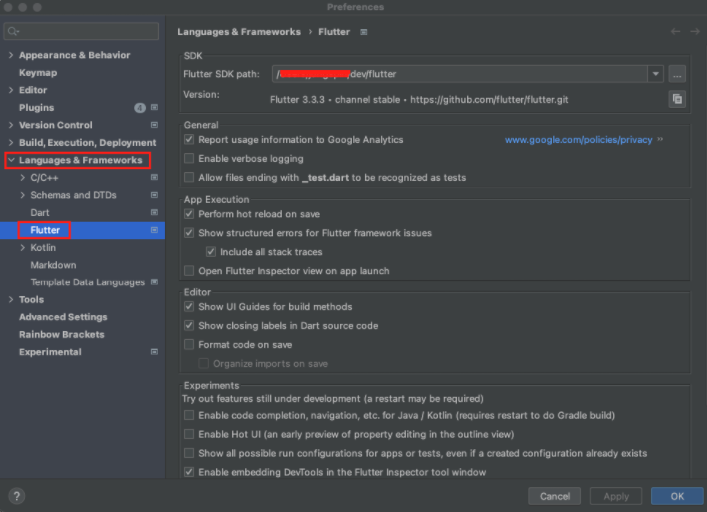Click the project-level icon beside Template Data Languages
This screenshot has width=707, height=512.
point(154,282)
